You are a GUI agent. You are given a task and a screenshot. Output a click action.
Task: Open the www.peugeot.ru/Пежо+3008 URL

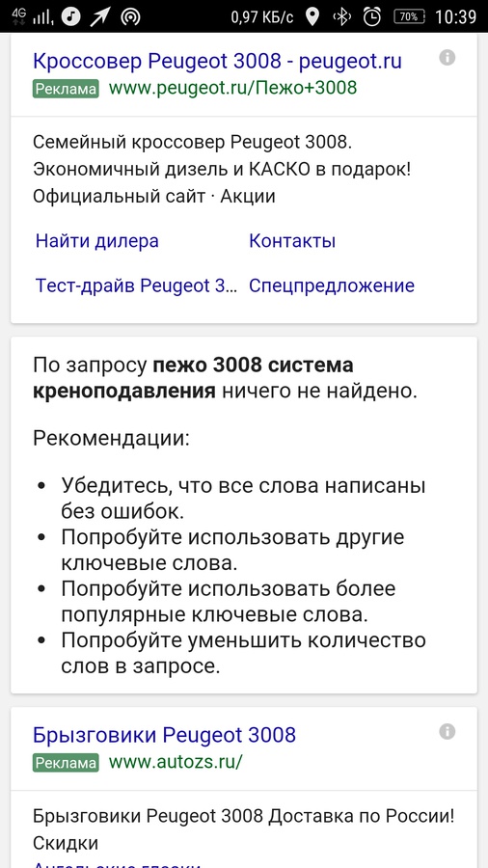(233, 88)
